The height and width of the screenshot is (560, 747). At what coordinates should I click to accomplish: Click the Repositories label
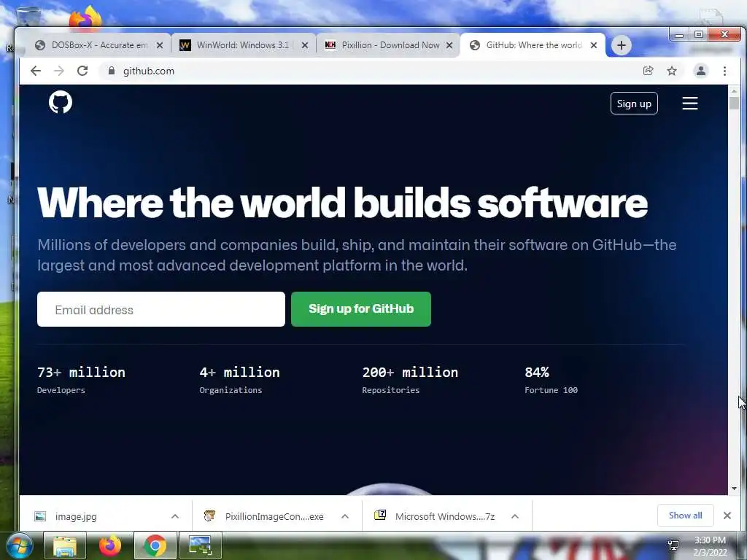tap(391, 390)
